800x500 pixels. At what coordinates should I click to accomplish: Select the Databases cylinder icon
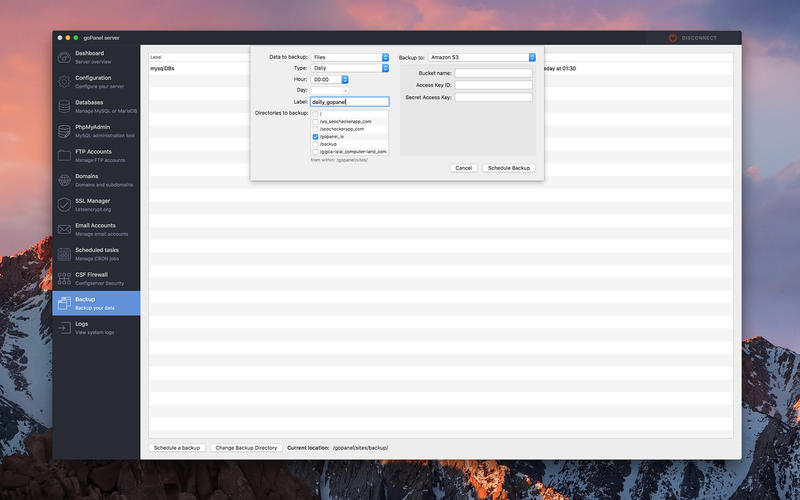pyautogui.click(x=65, y=106)
